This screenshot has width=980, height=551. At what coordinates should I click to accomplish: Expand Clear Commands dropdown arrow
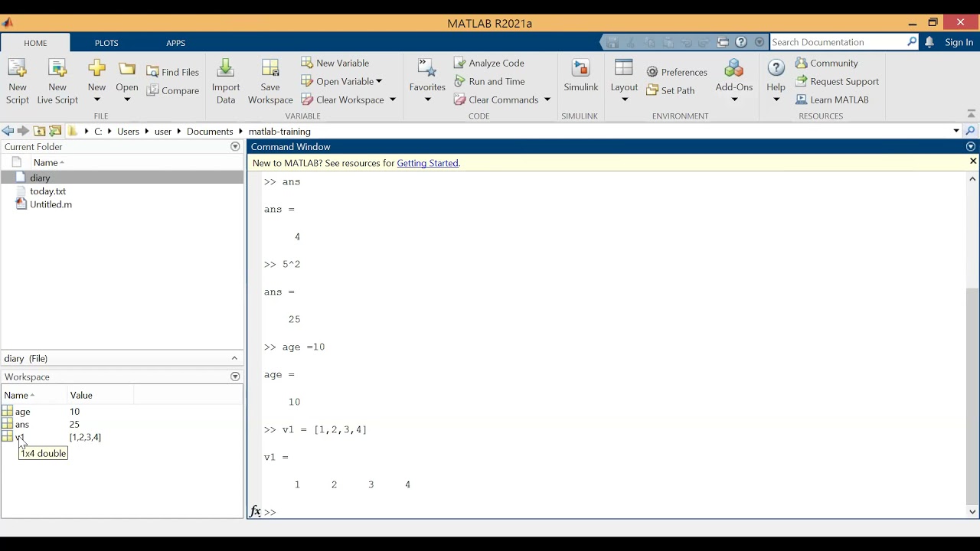[547, 99]
